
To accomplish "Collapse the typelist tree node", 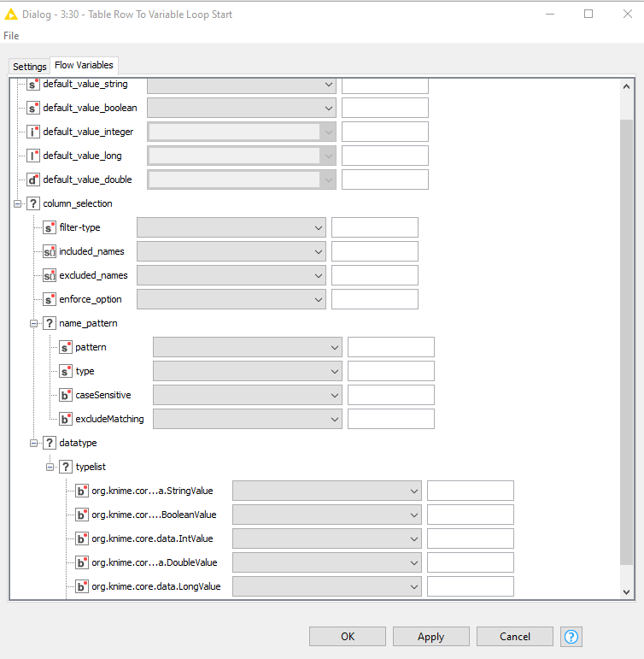I will pos(50,467).
